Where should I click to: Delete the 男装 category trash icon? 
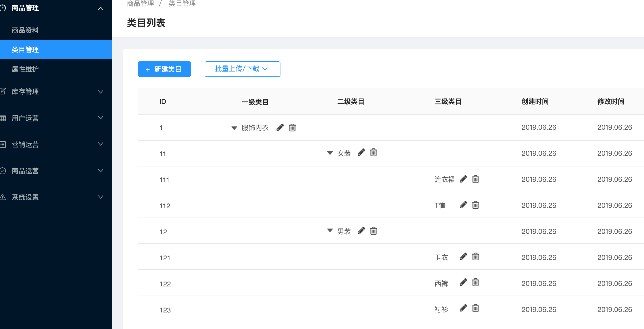(374, 231)
